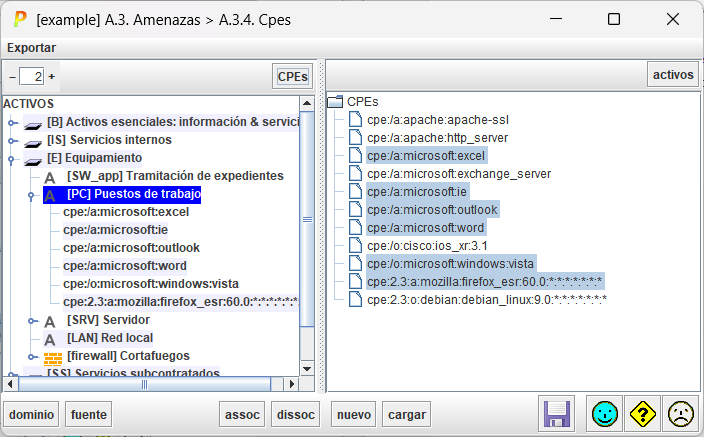Click document icon of cpe:/o:cisco:ios_xr:3.1
Image resolution: width=704 pixels, height=437 pixels.
(355, 245)
